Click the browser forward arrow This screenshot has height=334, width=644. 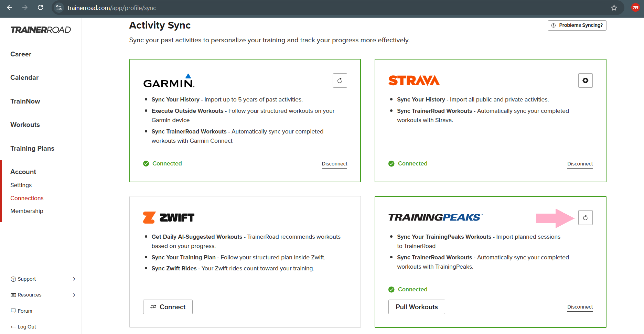coord(25,8)
